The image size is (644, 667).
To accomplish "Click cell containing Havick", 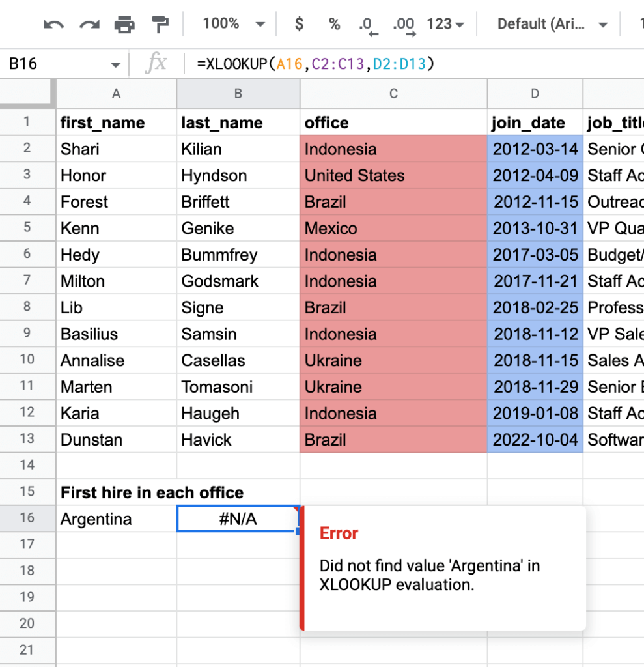I will coord(238,440).
